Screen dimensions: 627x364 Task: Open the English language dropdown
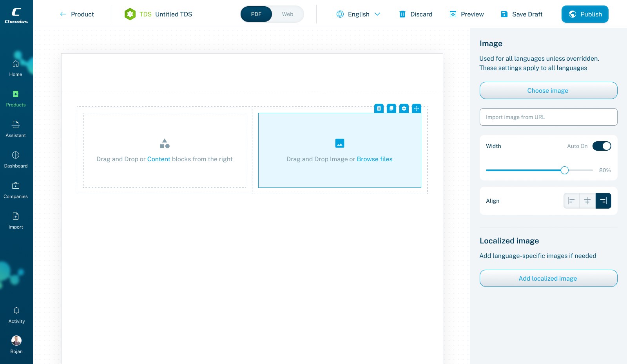point(359,14)
